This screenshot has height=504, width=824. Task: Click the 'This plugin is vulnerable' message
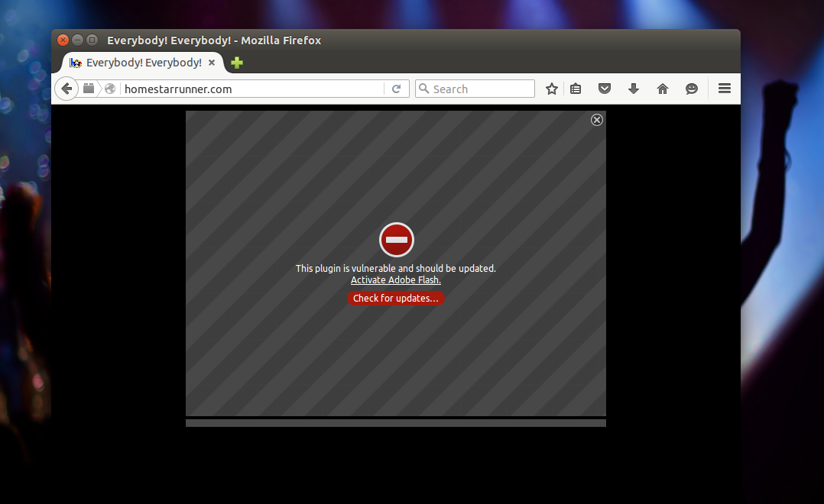point(396,268)
